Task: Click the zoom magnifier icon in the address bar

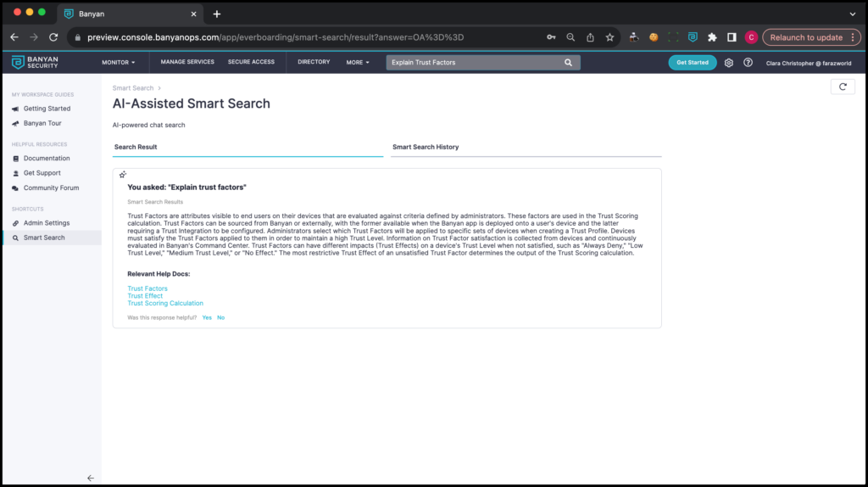Action: tap(570, 37)
